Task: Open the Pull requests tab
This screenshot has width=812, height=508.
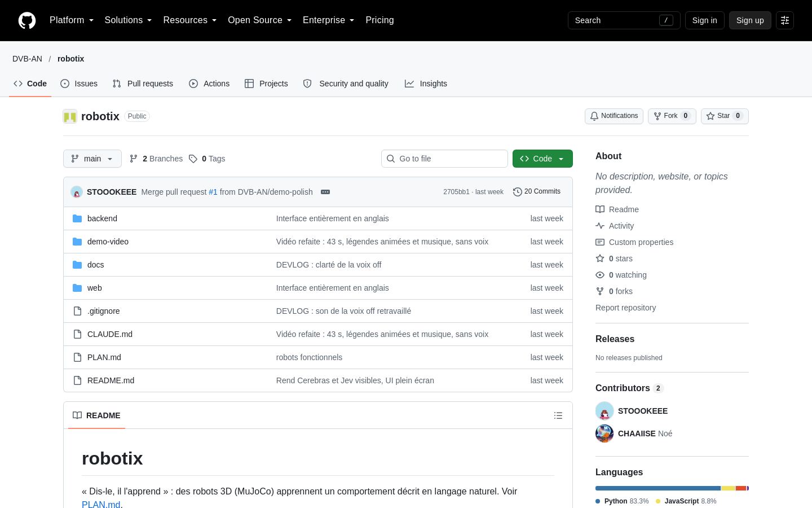Action: [x=143, y=84]
